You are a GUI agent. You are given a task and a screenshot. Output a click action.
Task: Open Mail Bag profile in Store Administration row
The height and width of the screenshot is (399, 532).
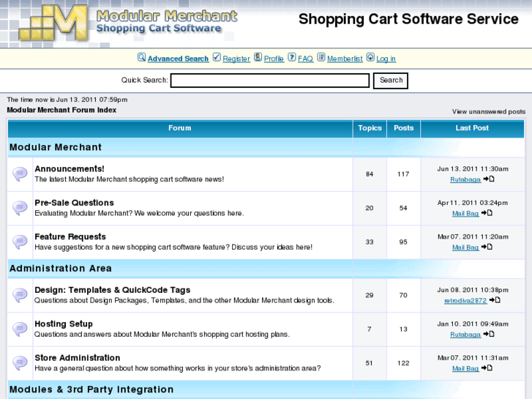[x=465, y=368]
